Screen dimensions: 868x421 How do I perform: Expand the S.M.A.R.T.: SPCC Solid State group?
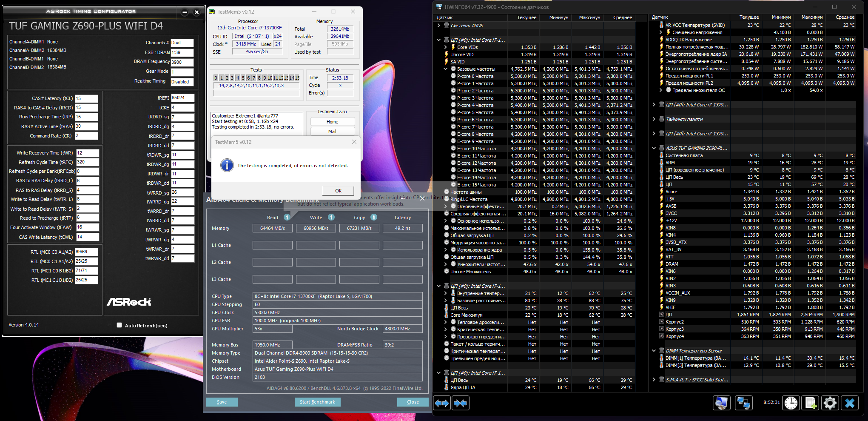[x=654, y=380]
